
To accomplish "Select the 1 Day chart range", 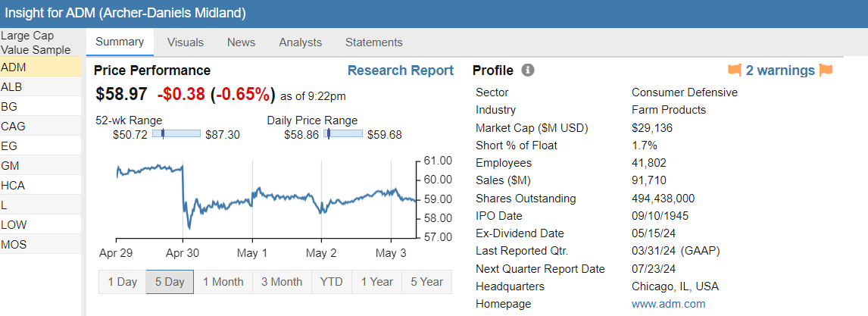I will (122, 282).
